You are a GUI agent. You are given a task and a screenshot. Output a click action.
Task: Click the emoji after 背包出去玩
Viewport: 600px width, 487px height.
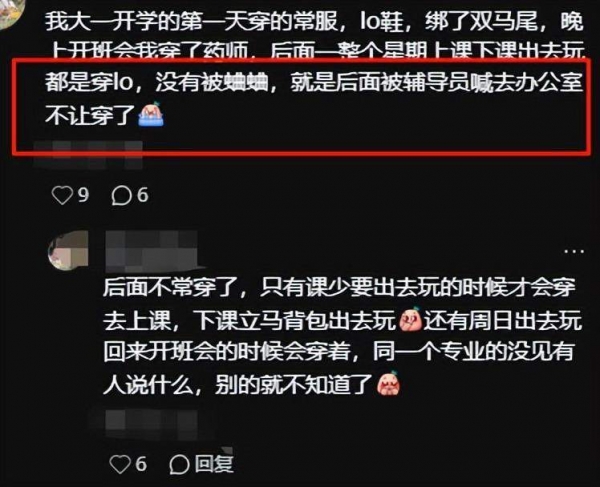tap(410, 320)
